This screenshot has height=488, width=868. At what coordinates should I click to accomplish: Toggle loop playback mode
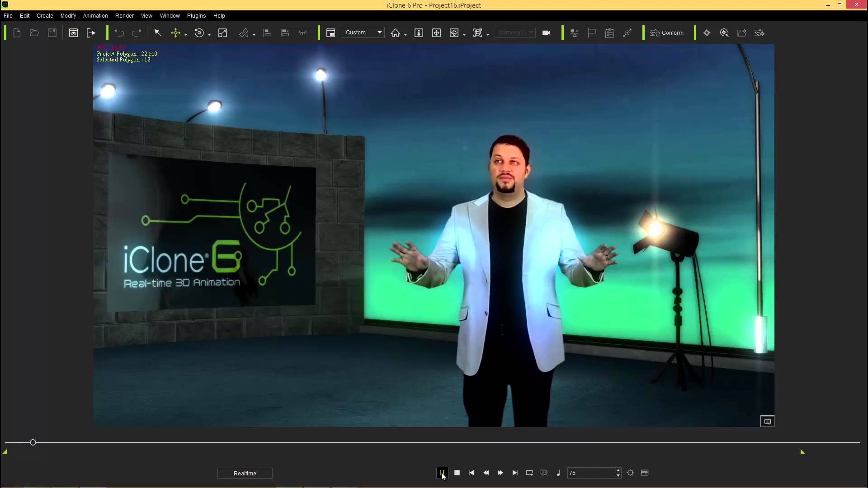pyautogui.click(x=529, y=473)
